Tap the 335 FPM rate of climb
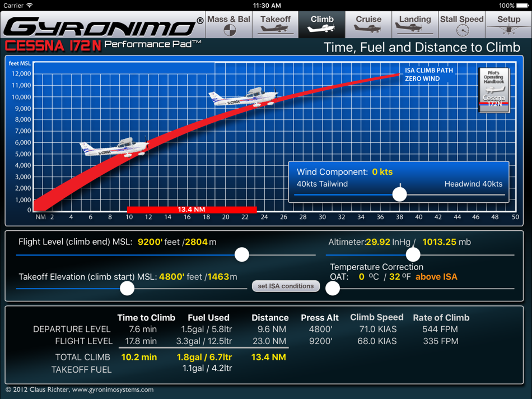Image resolution: width=532 pixels, height=399 pixels. tap(440, 341)
